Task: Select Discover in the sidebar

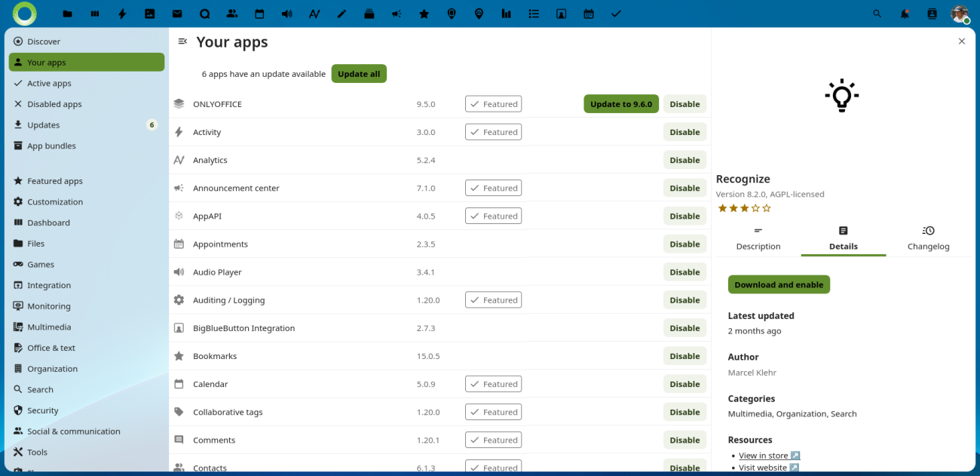Action: coord(87,41)
